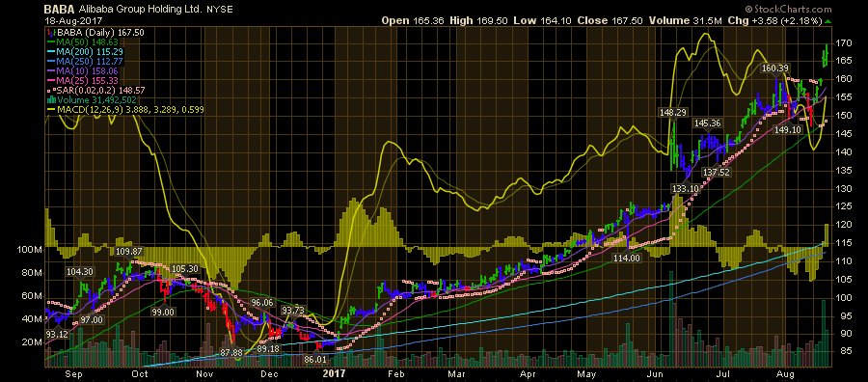Click the 93.12 price label
The height and width of the screenshot is (382, 868).
[x=58, y=334]
